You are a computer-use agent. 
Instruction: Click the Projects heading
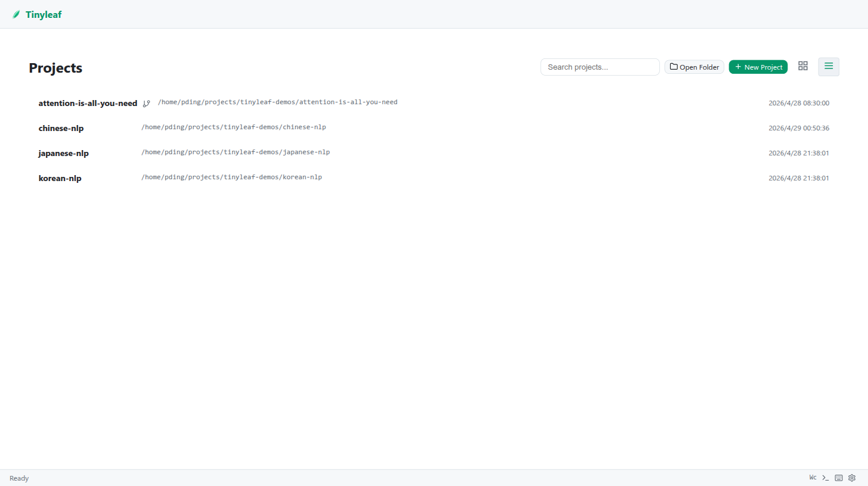[x=55, y=68]
